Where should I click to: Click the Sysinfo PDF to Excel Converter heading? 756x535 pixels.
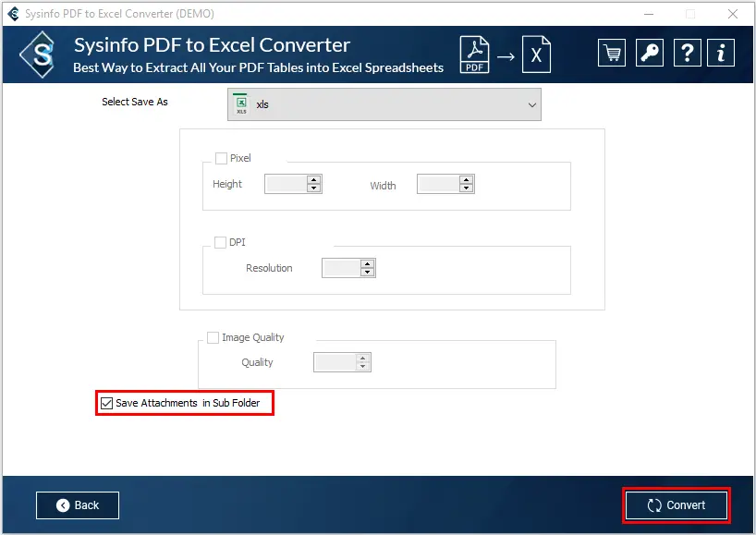click(212, 45)
